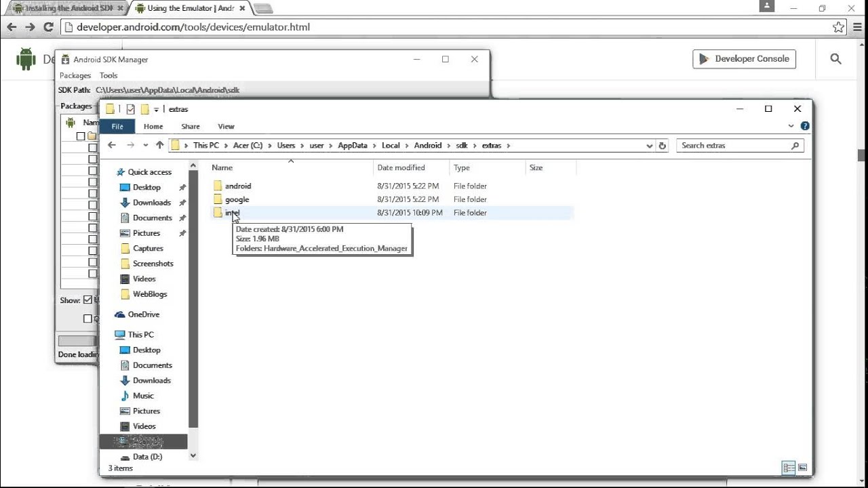Click Data (D:) drive icon
The width and height of the screenshot is (868, 488).
pyautogui.click(x=125, y=457)
